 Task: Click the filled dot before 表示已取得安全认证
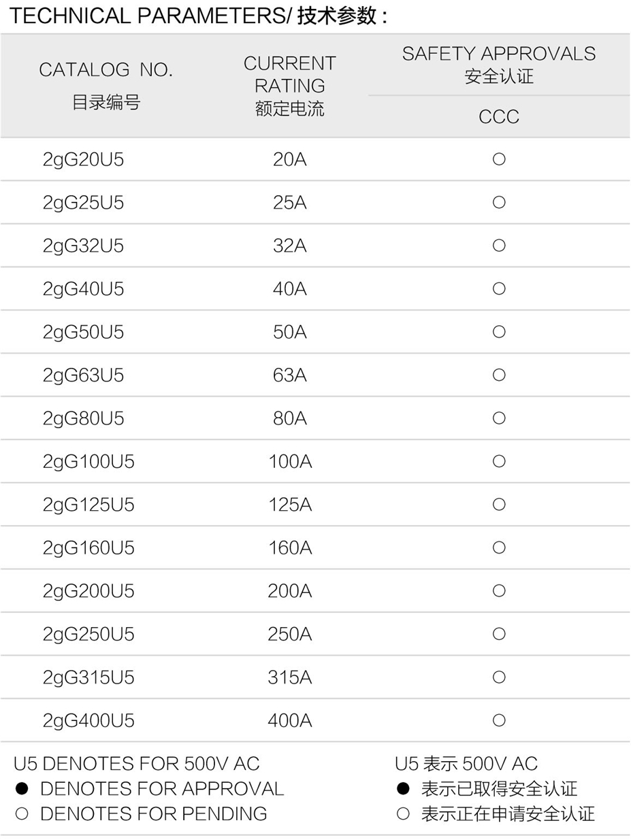coord(403,788)
